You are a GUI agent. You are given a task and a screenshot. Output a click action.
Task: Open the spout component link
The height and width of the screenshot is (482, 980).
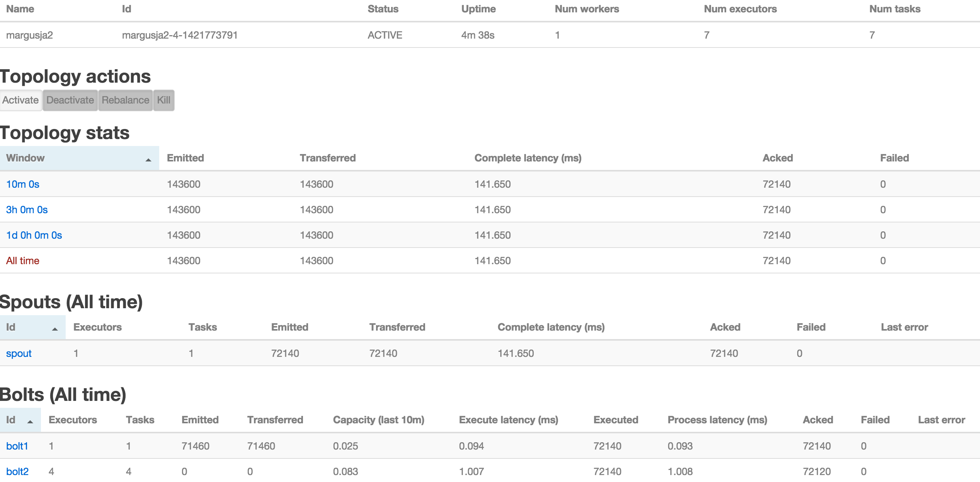tap(19, 353)
